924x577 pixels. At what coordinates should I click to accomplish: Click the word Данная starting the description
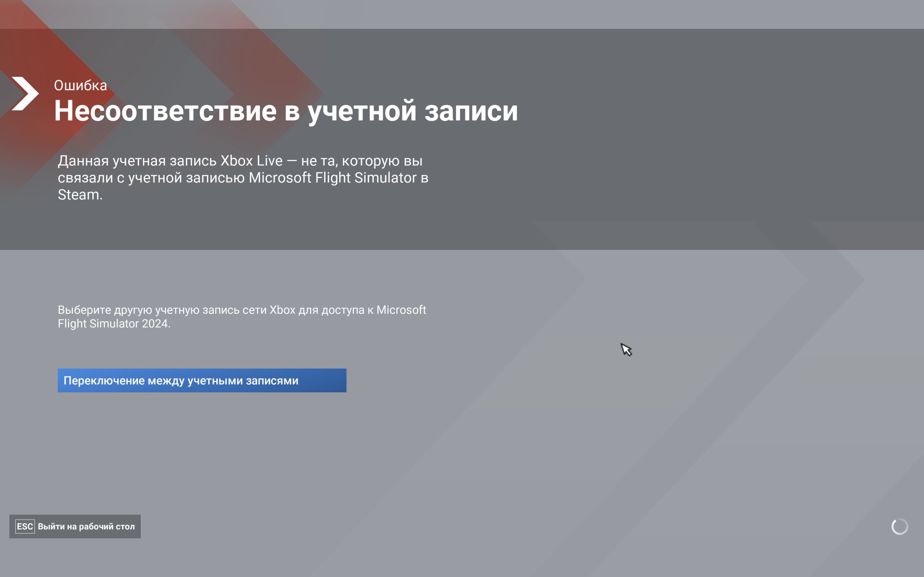(x=83, y=161)
